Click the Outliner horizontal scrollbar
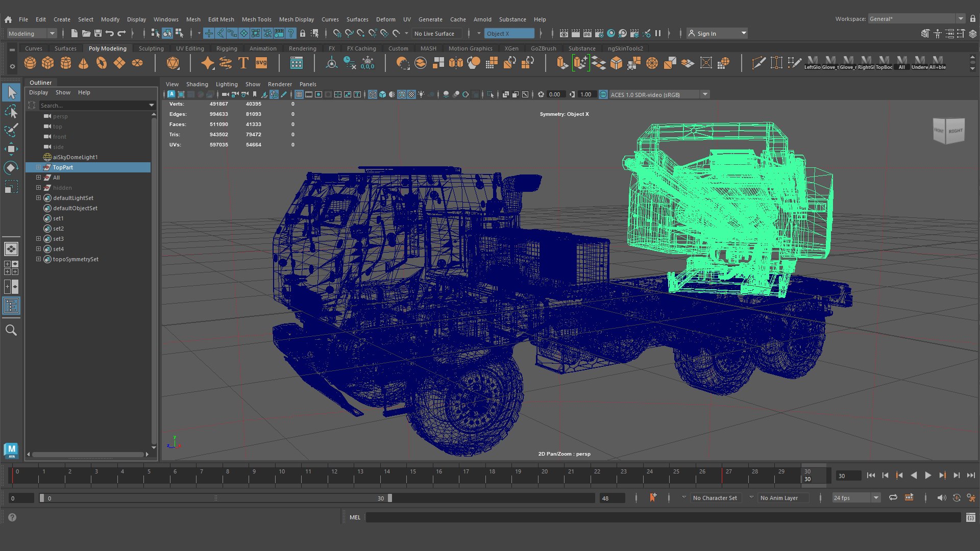This screenshot has height=551, width=980. [x=88, y=454]
